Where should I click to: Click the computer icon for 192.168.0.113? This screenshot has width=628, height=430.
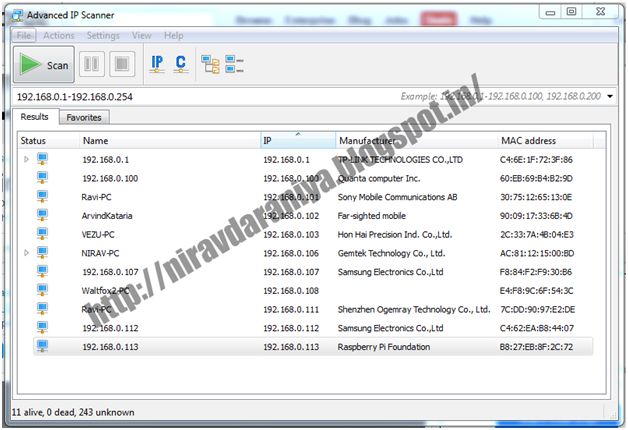pos(42,346)
